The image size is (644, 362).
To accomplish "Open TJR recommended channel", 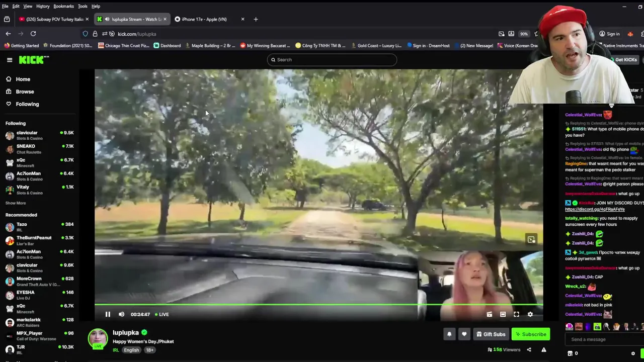I will coord(39,349).
